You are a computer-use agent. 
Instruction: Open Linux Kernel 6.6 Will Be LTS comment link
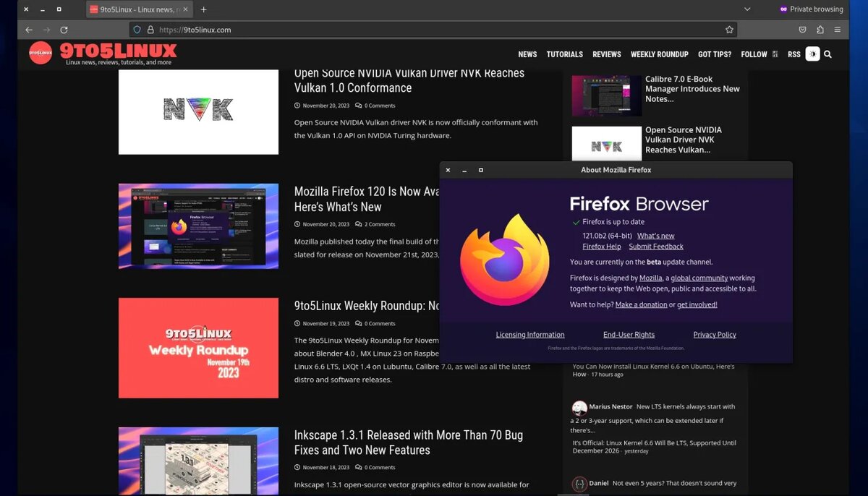(x=654, y=447)
